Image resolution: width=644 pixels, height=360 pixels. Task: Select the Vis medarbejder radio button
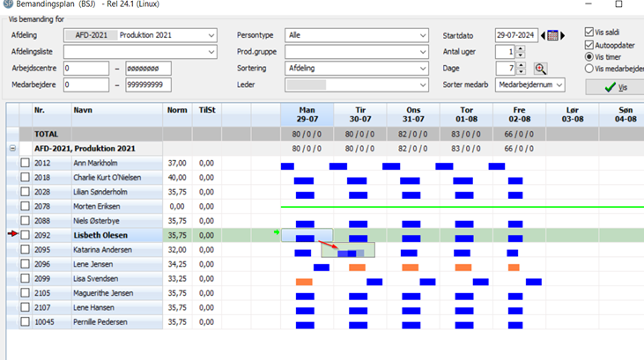click(589, 69)
